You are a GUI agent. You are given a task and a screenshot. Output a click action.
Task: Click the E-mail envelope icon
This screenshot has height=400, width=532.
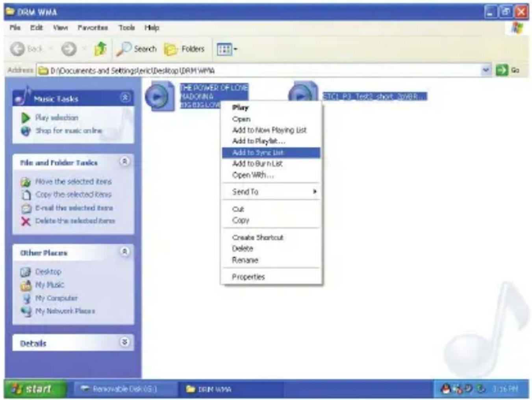click(x=26, y=208)
